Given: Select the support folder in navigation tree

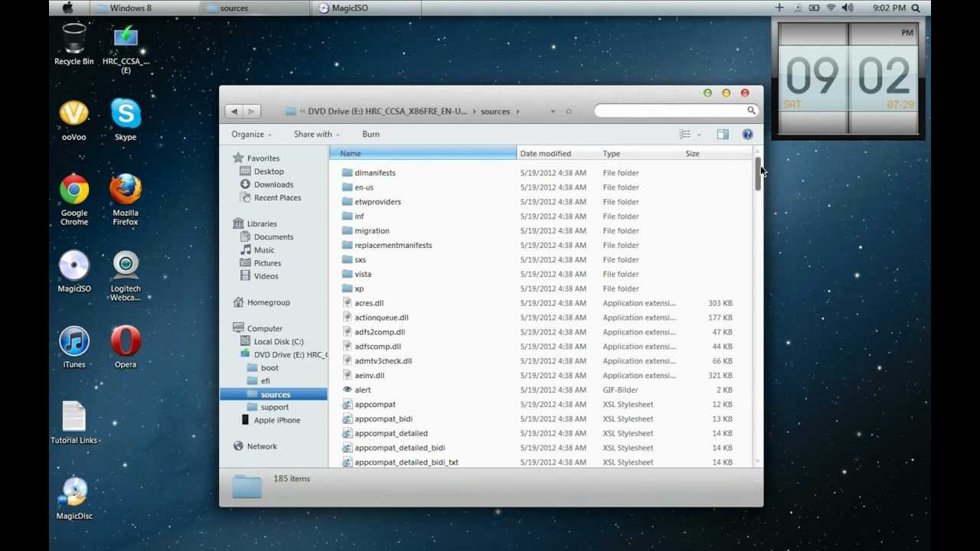Looking at the screenshot, I should (x=274, y=407).
